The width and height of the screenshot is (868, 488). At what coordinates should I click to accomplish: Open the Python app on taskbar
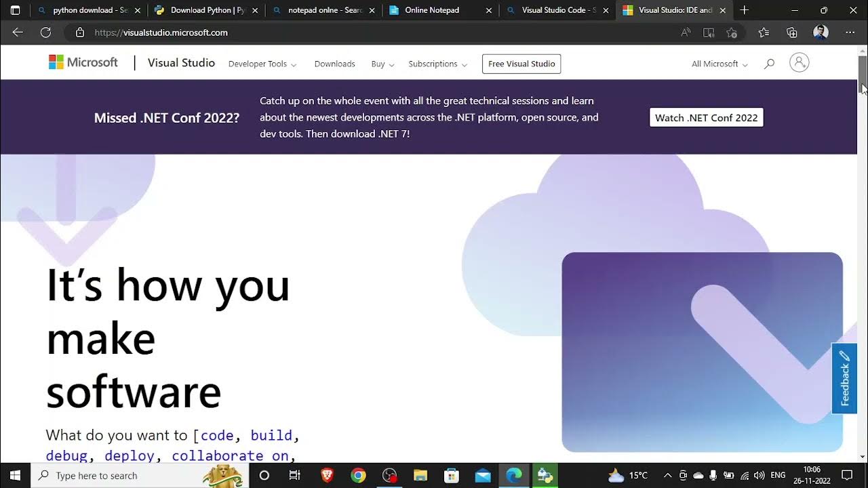pyautogui.click(x=545, y=475)
